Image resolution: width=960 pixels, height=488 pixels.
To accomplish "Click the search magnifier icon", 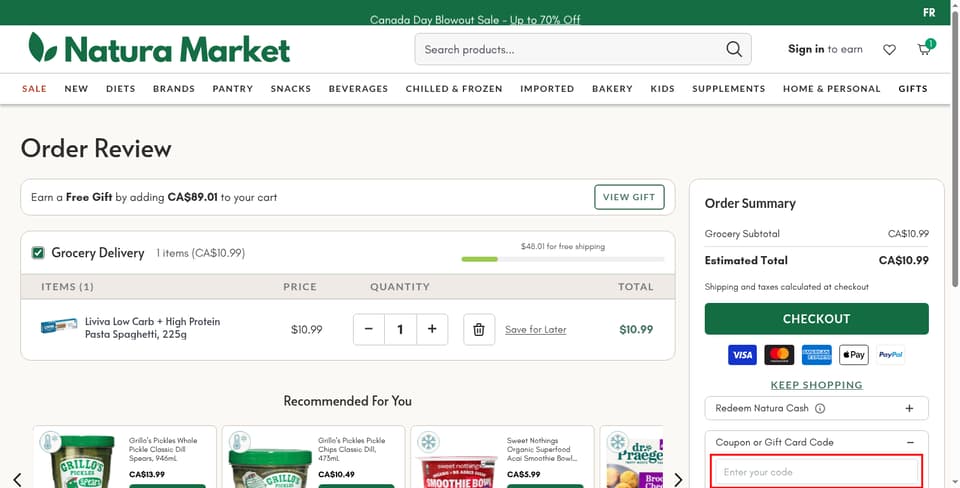I will point(733,49).
